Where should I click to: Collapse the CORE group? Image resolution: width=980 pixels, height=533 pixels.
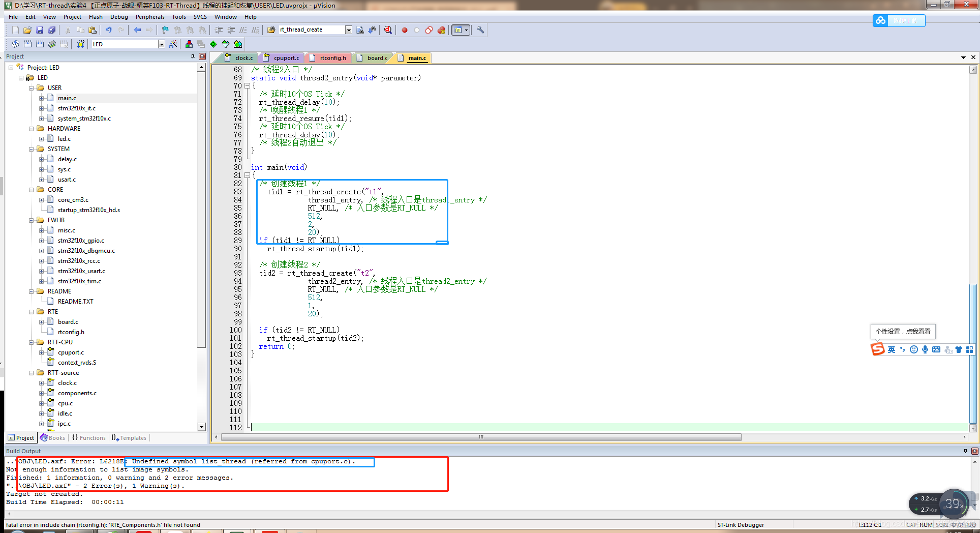click(32, 190)
